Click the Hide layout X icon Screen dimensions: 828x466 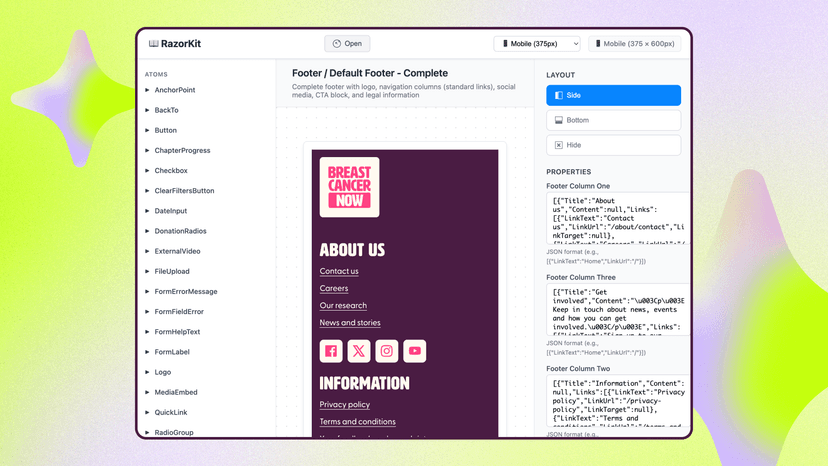(x=558, y=145)
